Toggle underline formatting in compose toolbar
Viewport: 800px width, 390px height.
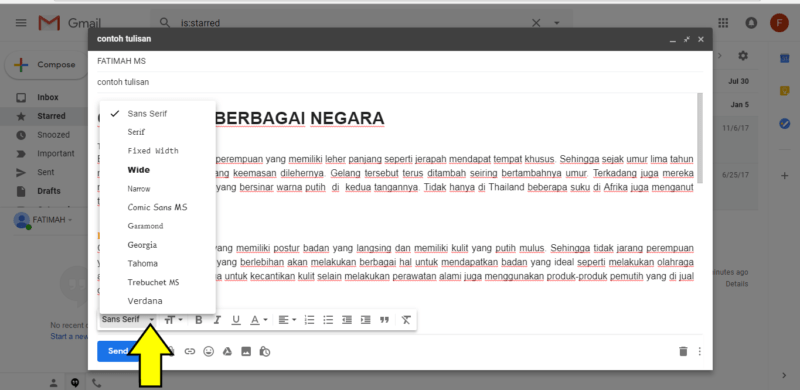[x=236, y=320]
